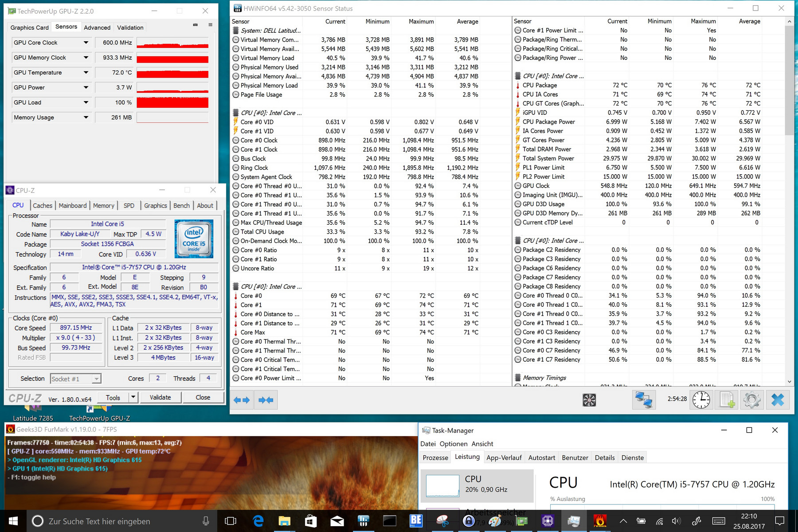Open Task Manager Ansicht menu

[482, 444]
